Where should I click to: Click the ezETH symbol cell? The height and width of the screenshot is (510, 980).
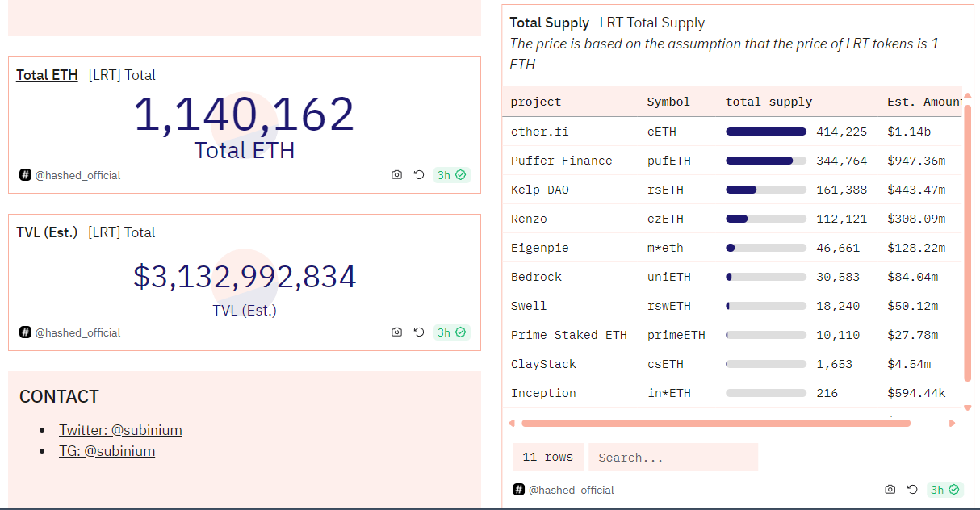[665, 219]
